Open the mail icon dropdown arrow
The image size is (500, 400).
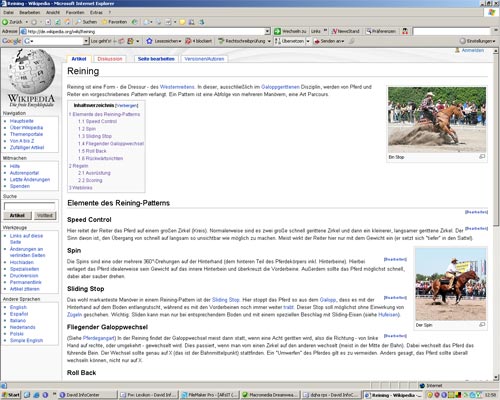point(151,22)
